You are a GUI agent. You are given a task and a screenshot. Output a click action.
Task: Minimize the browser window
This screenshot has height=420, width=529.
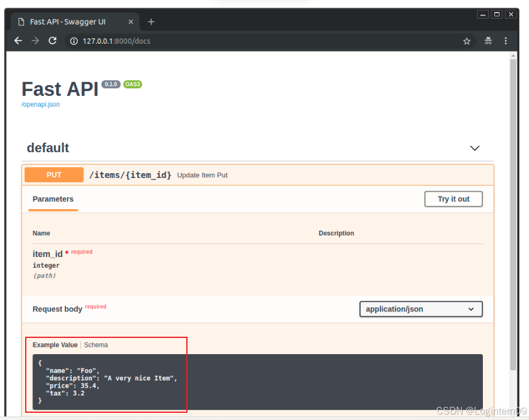(483, 14)
